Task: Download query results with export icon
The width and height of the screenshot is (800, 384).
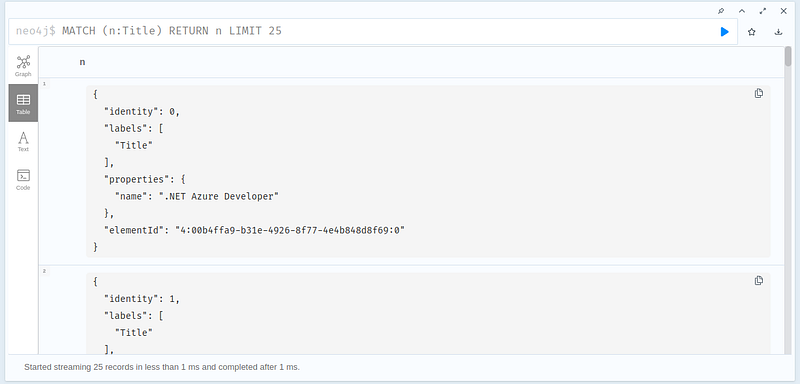Action: click(779, 32)
